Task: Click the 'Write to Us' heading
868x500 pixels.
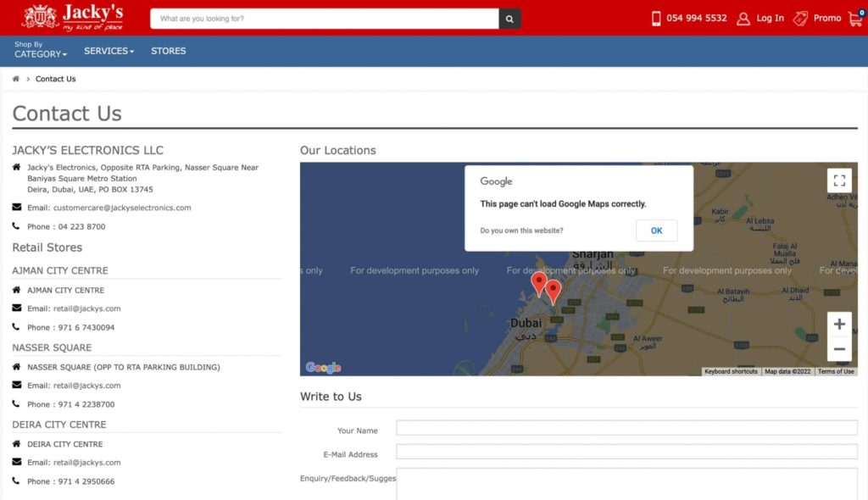Action: [x=331, y=397]
